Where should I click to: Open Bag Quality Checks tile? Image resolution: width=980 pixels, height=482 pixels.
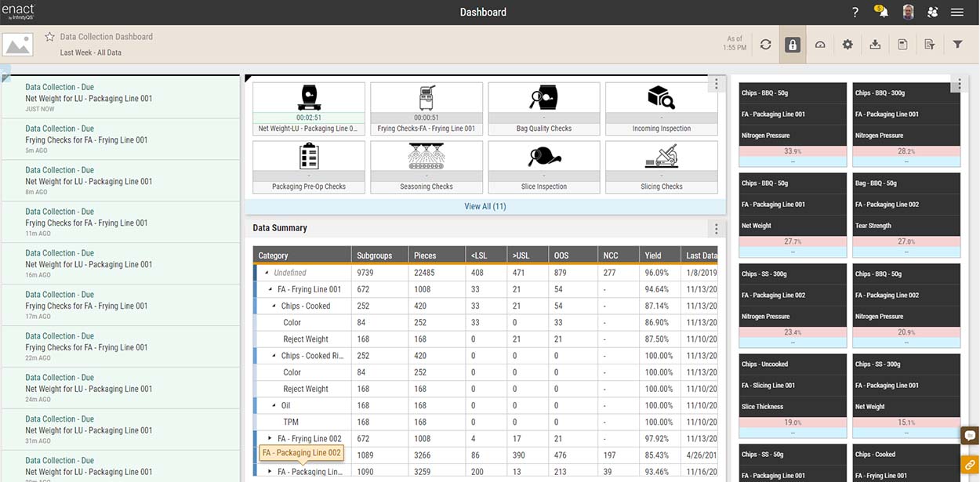[544, 108]
